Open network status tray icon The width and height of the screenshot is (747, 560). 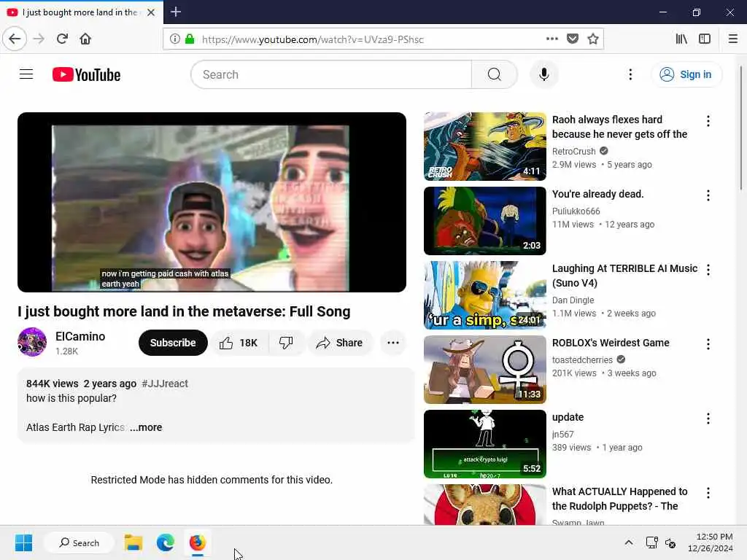coord(651,542)
